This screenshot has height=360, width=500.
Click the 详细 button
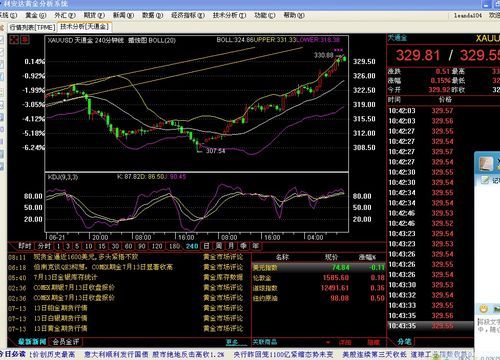pyautogui.click(x=345, y=342)
